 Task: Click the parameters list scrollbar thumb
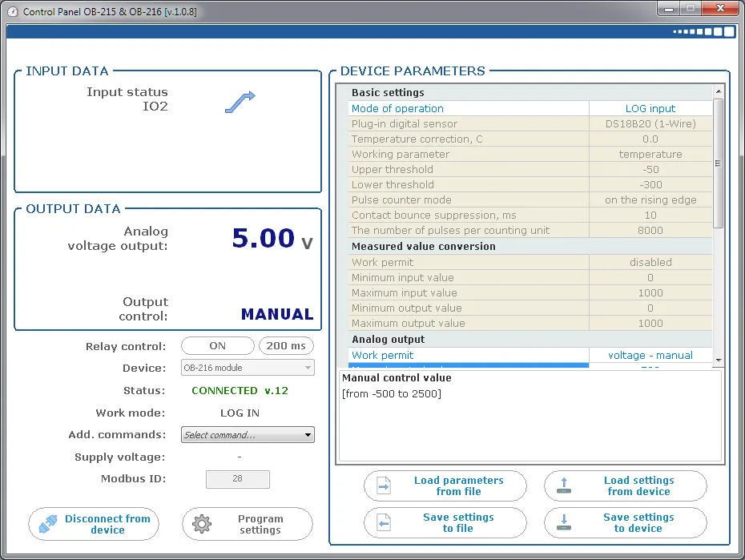tap(719, 163)
